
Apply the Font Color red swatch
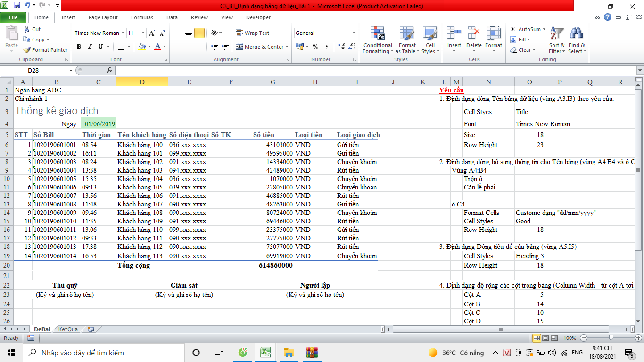[x=157, y=47]
